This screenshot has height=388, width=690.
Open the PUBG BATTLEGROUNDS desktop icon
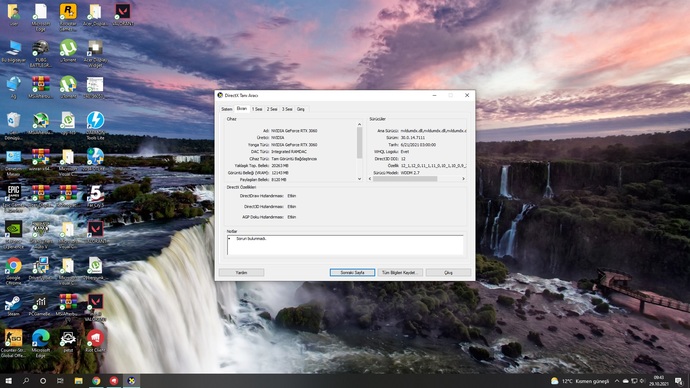[x=40, y=54]
